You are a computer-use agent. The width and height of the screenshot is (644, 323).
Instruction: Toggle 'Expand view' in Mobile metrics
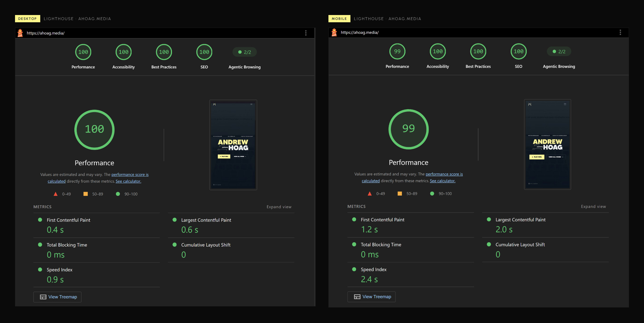pos(593,207)
